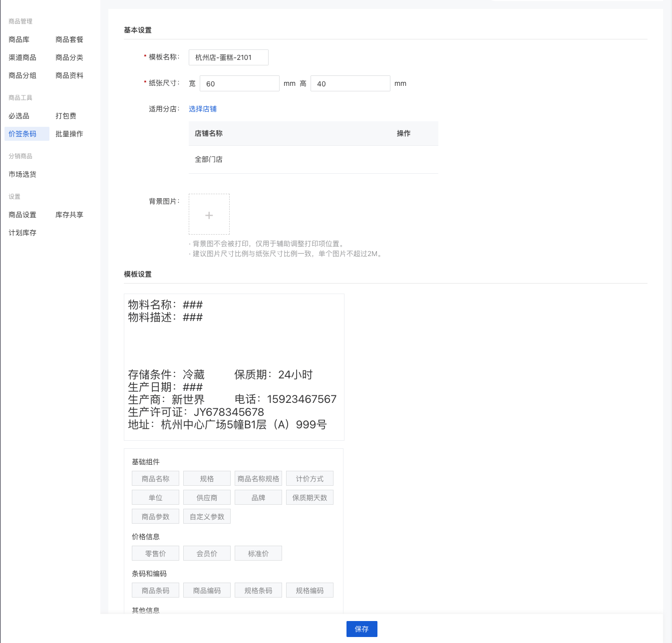Go to 批量操作 in the sidebar
This screenshot has width=672, height=643.
point(69,134)
